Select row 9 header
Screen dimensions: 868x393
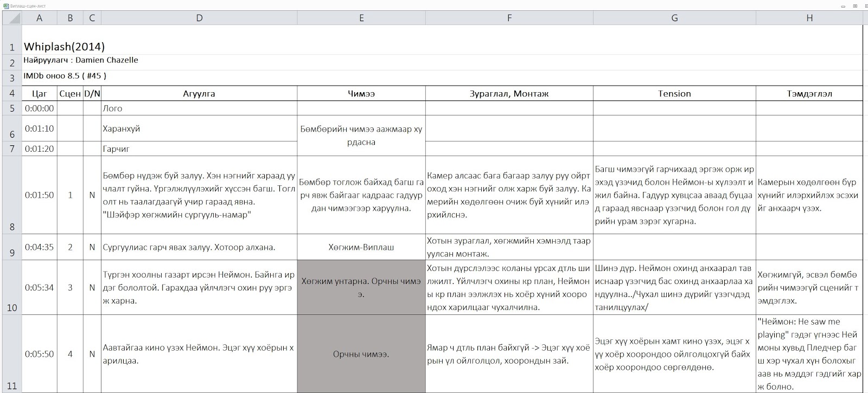point(12,247)
